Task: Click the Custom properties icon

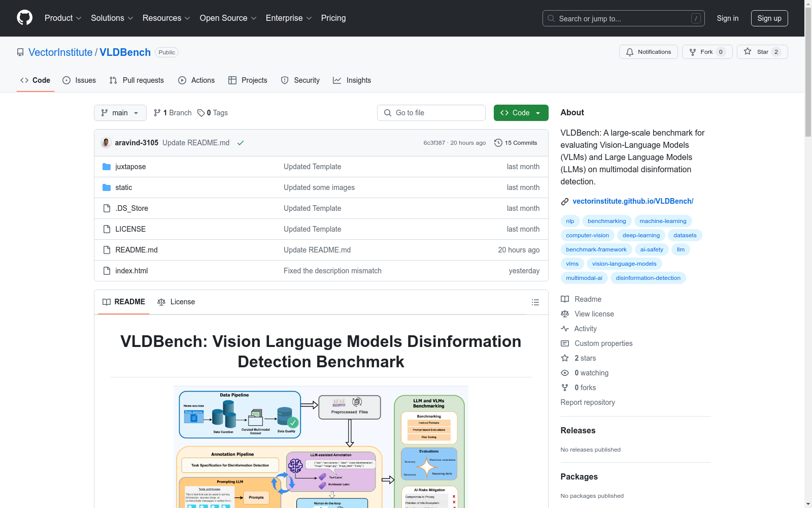Action: (x=565, y=343)
